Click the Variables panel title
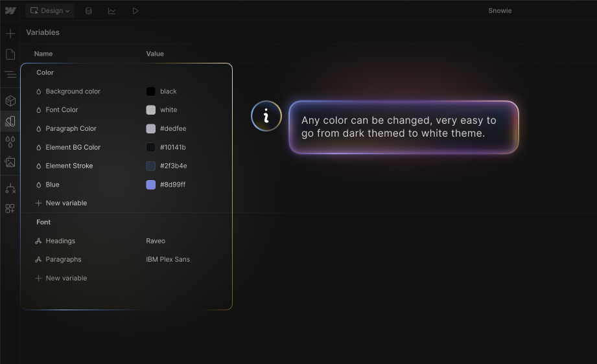 coord(43,32)
